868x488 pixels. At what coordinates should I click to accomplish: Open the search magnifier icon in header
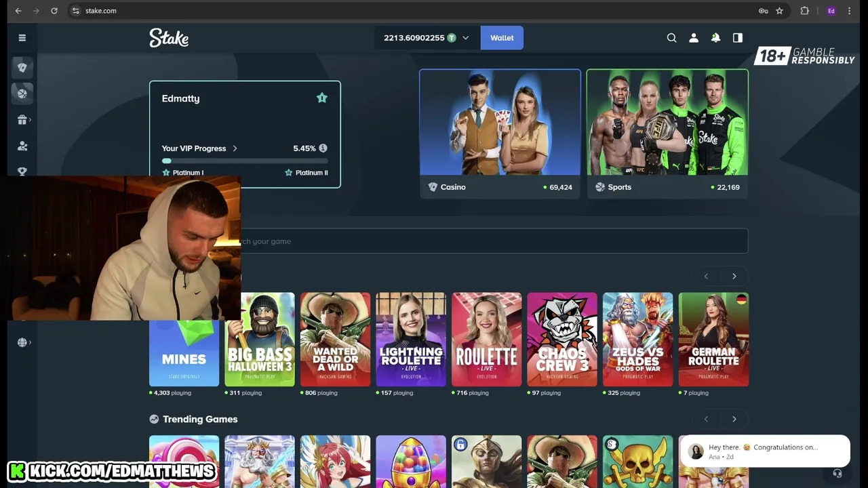click(671, 38)
